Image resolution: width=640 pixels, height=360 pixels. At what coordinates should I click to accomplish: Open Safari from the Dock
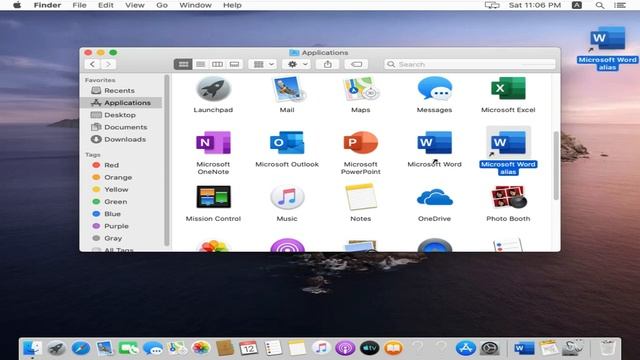coord(80,348)
